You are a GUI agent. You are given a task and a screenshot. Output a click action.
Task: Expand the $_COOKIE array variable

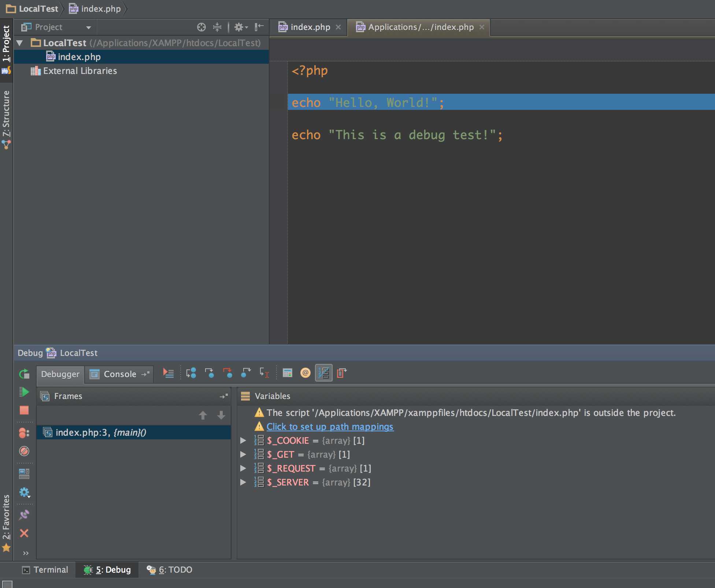(x=243, y=440)
